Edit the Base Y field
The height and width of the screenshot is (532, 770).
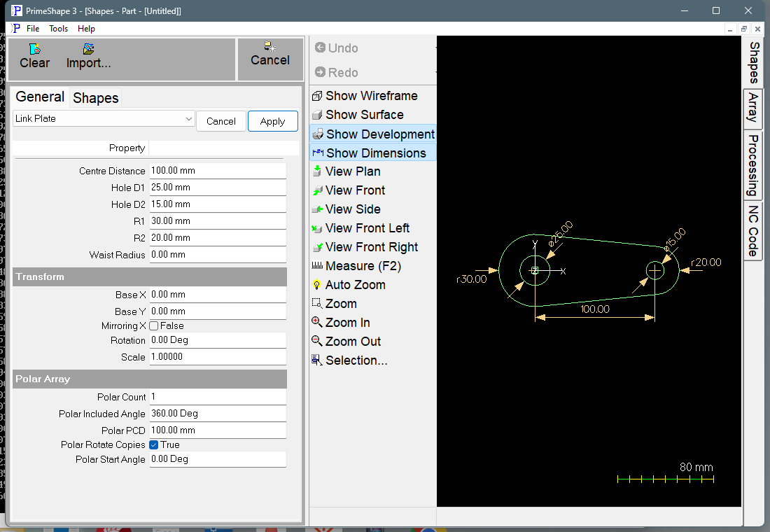(x=218, y=311)
